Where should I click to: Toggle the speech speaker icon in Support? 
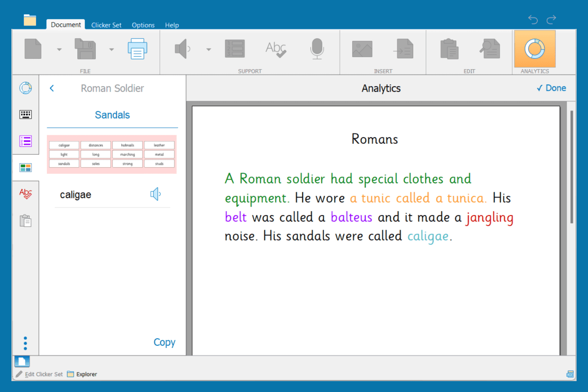pos(182,49)
